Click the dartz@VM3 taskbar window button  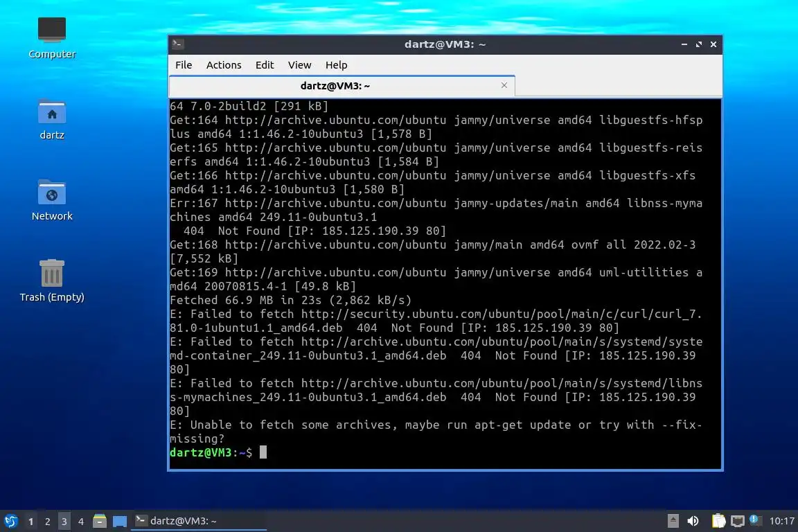click(x=199, y=521)
